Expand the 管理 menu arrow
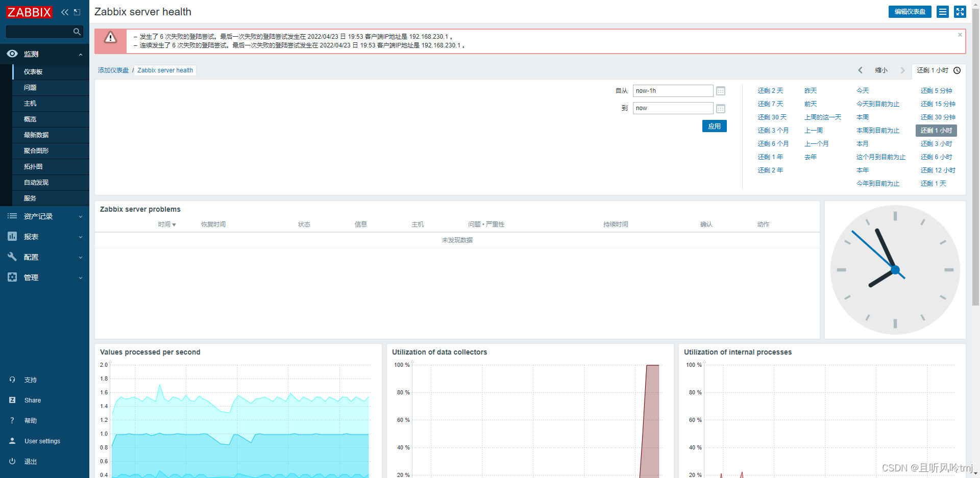This screenshot has width=980, height=478. coord(81,278)
